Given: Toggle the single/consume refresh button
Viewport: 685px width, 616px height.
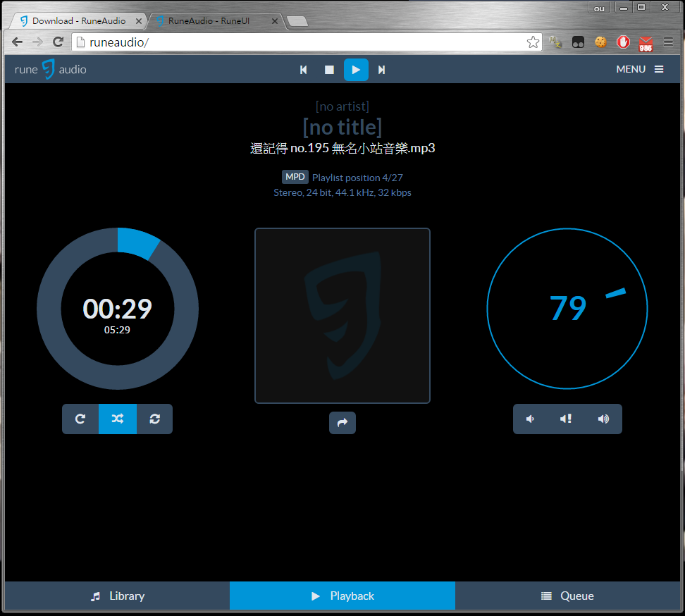Looking at the screenshot, I should tap(155, 419).
